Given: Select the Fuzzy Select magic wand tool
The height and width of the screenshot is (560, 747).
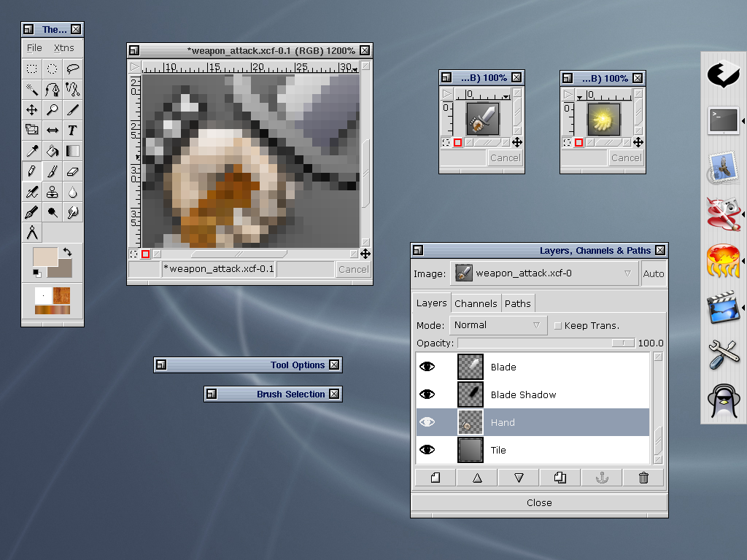Looking at the screenshot, I should 32,90.
